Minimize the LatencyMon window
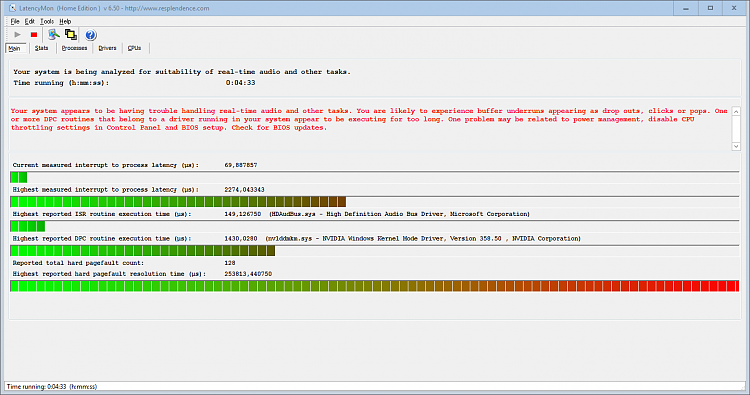Screen dimensions: 750x395 point(686,8)
